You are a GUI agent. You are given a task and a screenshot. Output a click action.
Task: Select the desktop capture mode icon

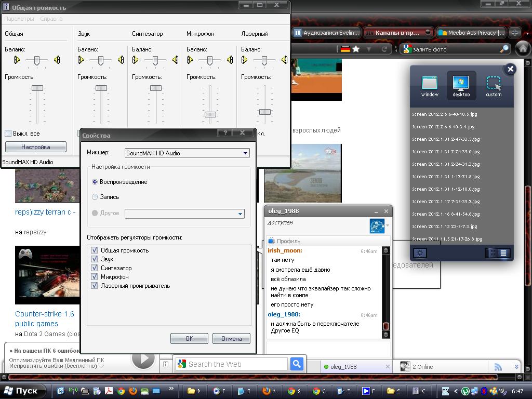click(x=461, y=85)
